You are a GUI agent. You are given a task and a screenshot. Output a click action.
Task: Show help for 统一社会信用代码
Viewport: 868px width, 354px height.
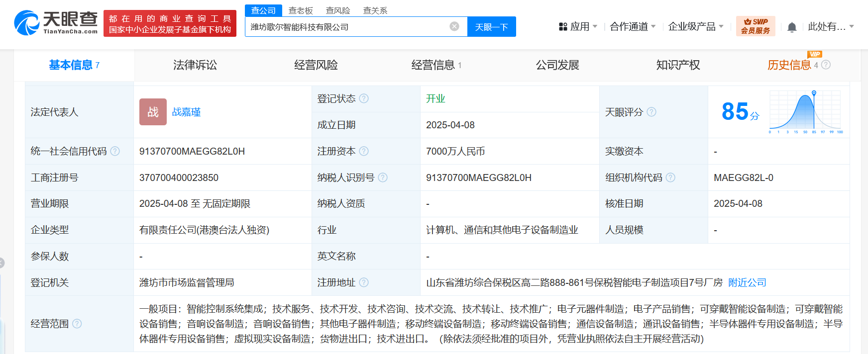coord(115,151)
